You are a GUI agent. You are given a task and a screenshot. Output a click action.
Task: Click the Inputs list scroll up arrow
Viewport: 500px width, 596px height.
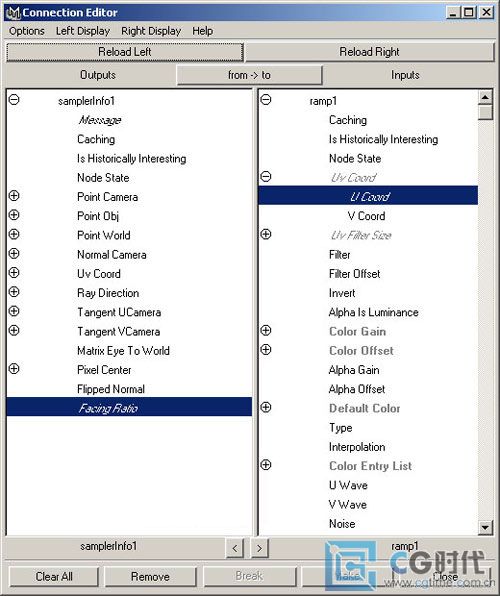485,97
